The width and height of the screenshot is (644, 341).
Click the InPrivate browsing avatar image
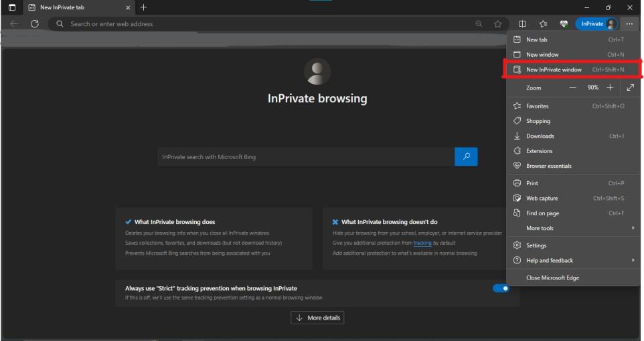tap(317, 72)
